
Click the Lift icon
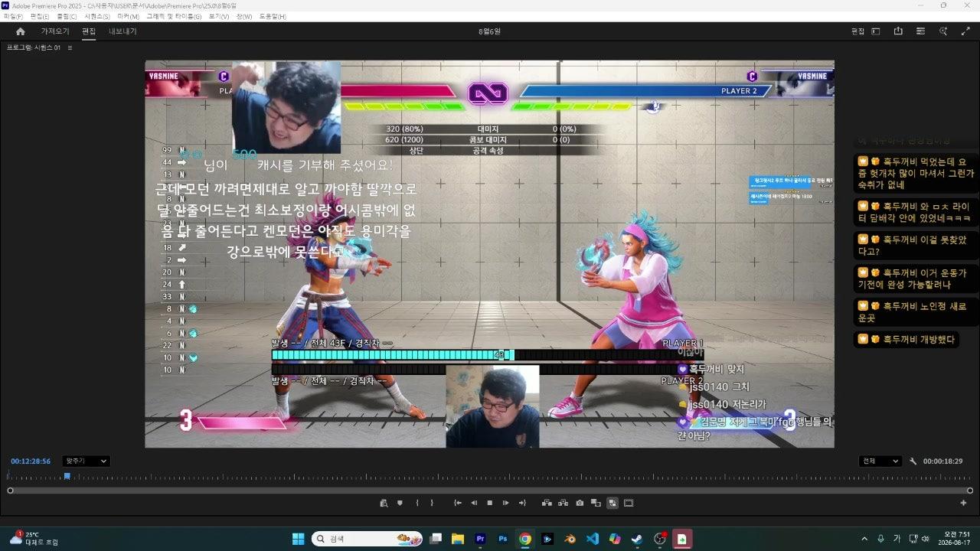547,503
